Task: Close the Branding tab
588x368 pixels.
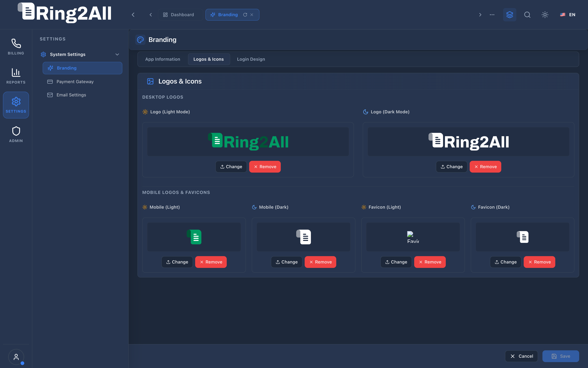Action: (x=252, y=15)
